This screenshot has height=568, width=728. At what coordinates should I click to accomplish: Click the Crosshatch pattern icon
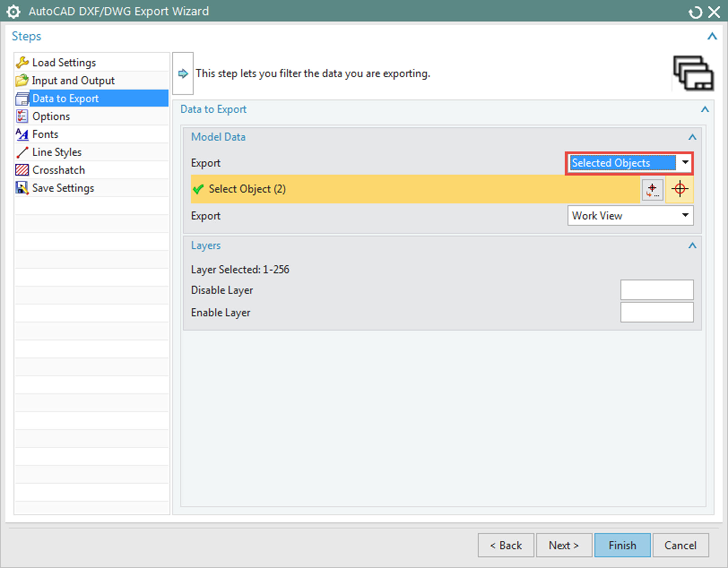tap(22, 170)
